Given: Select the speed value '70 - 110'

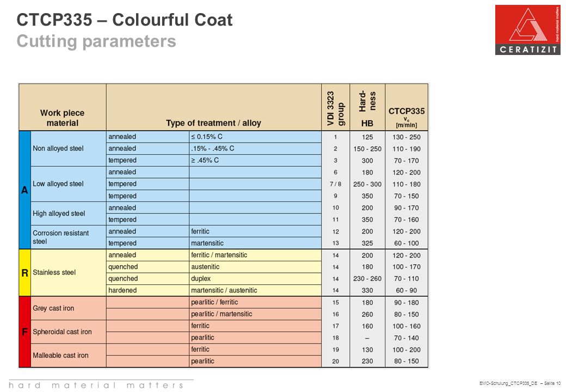Looking at the screenshot, I should click(x=407, y=279).
